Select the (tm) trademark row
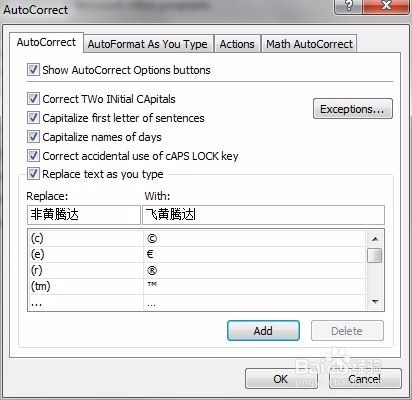The width and height of the screenshot is (412, 400). pyautogui.click(x=197, y=287)
